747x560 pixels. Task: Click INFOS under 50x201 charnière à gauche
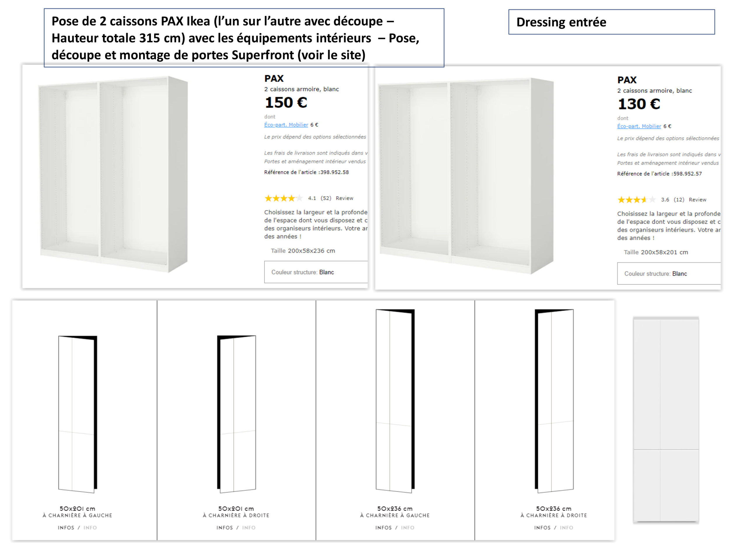pos(66,528)
